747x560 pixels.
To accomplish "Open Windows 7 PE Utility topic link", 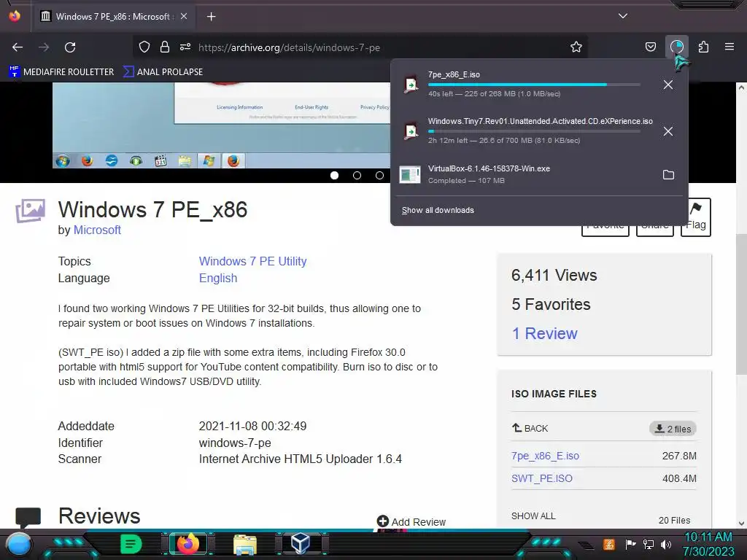I will (x=252, y=262).
